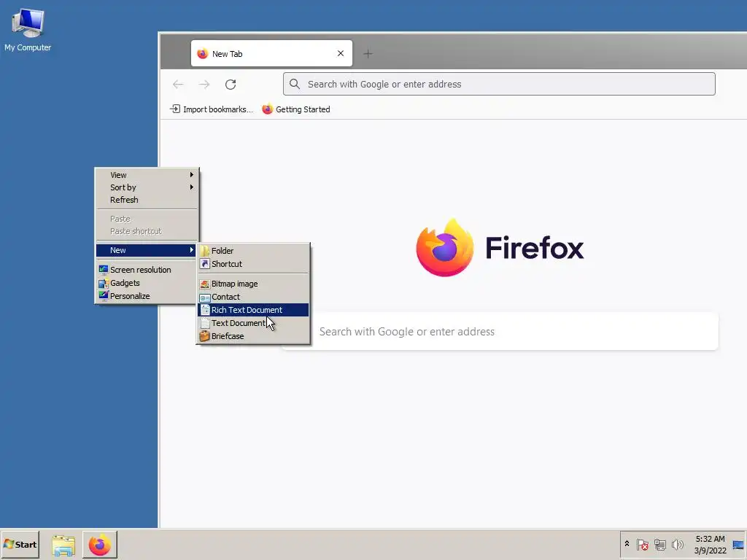Click the Getting Started Firefox bookmark icon
This screenshot has height=560, width=747.
pyautogui.click(x=267, y=109)
